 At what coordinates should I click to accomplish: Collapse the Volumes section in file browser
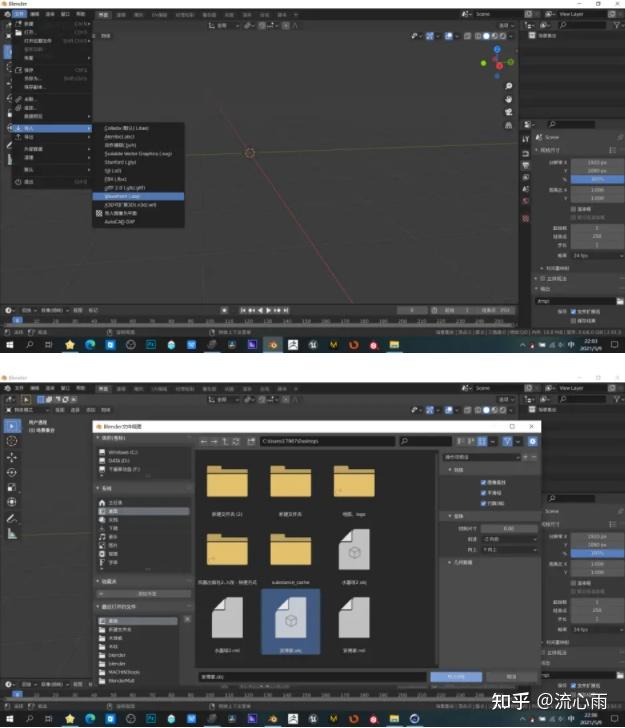pyautogui.click(x=111, y=438)
